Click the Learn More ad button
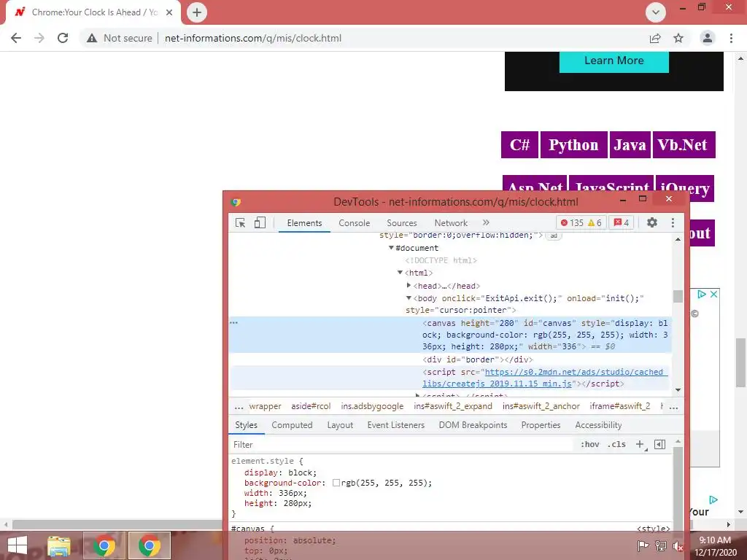Viewport: 747px width, 560px height. click(614, 61)
